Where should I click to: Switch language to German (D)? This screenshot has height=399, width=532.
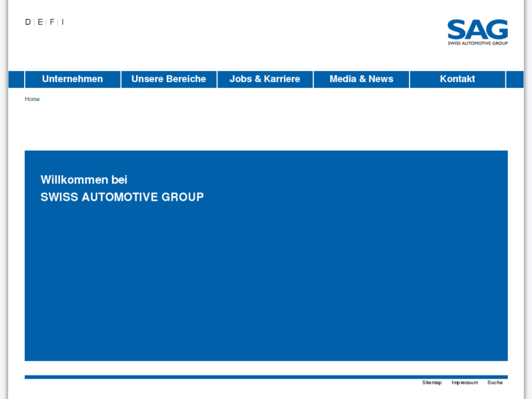pos(28,22)
